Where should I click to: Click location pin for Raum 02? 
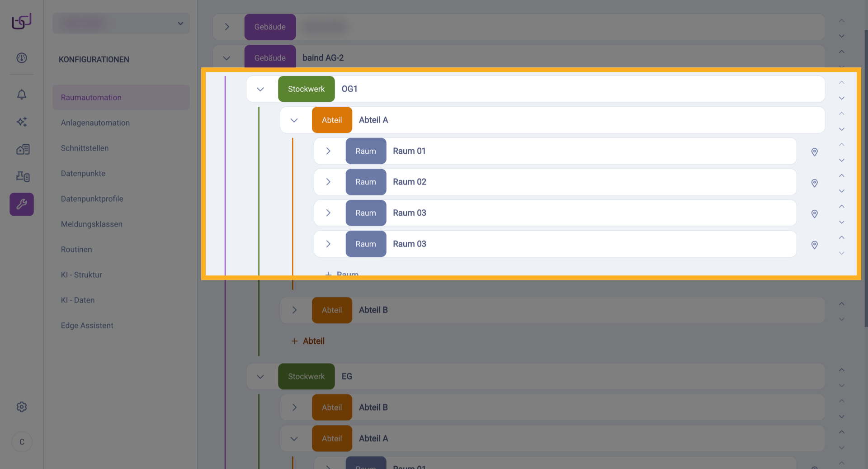click(814, 183)
